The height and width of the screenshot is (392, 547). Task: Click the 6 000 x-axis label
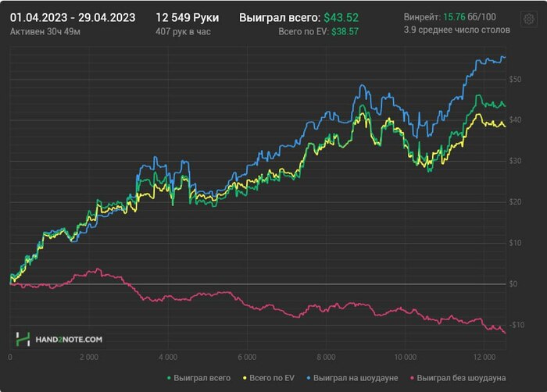click(x=247, y=357)
